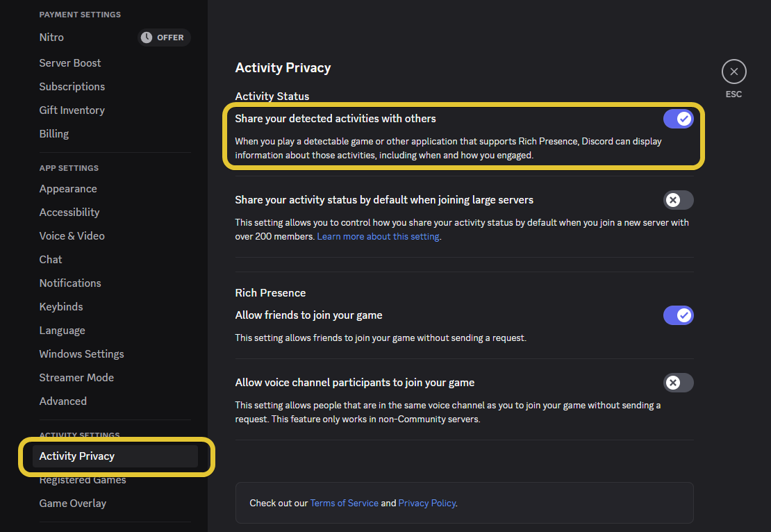Click the OFFER clock badge next to Nitro

164,38
